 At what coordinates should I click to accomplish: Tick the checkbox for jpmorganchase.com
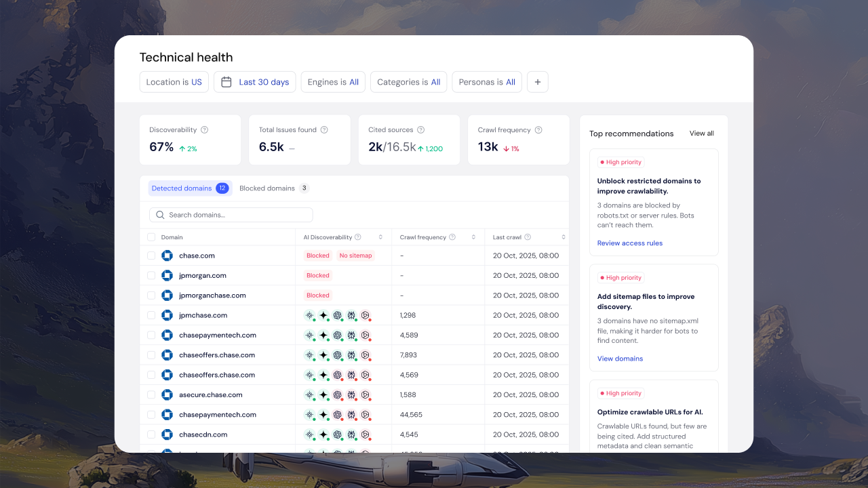[151, 296]
